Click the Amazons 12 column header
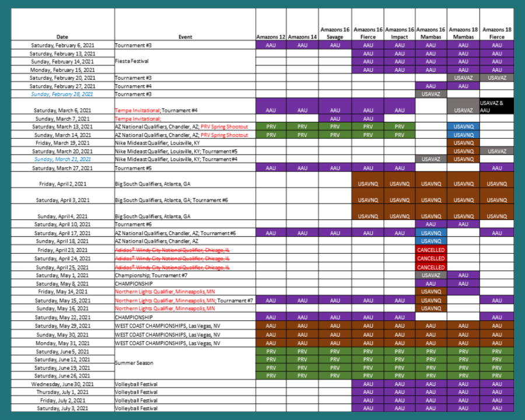The image size is (525, 420). tap(271, 37)
